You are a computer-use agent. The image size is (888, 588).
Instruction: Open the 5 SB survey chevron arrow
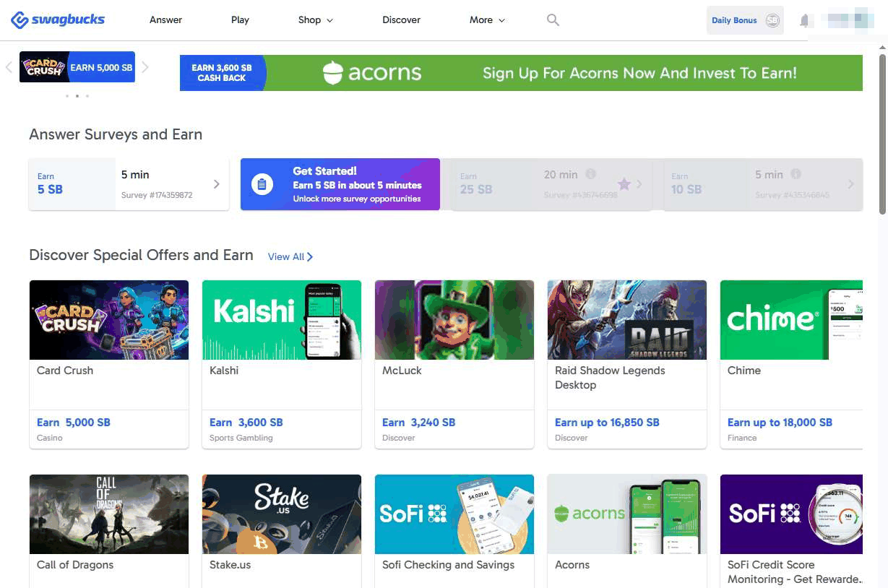[x=216, y=184]
